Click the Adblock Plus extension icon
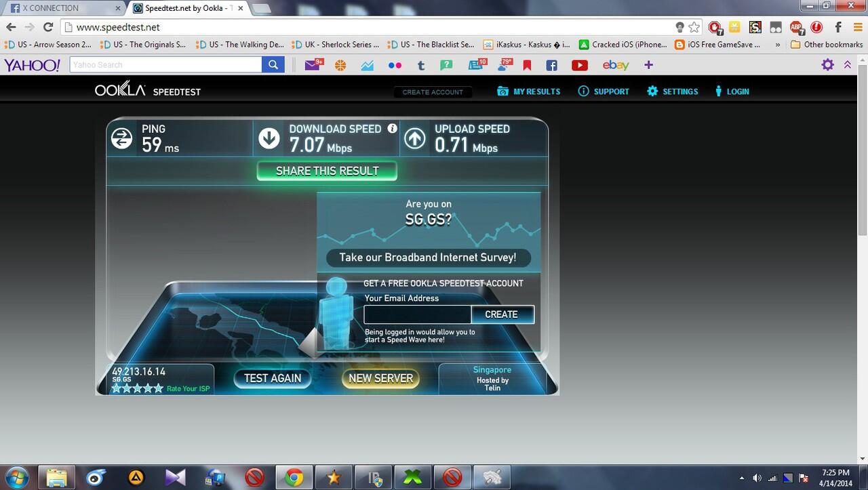This screenshot has width=868, height=490. pos(796,27)
